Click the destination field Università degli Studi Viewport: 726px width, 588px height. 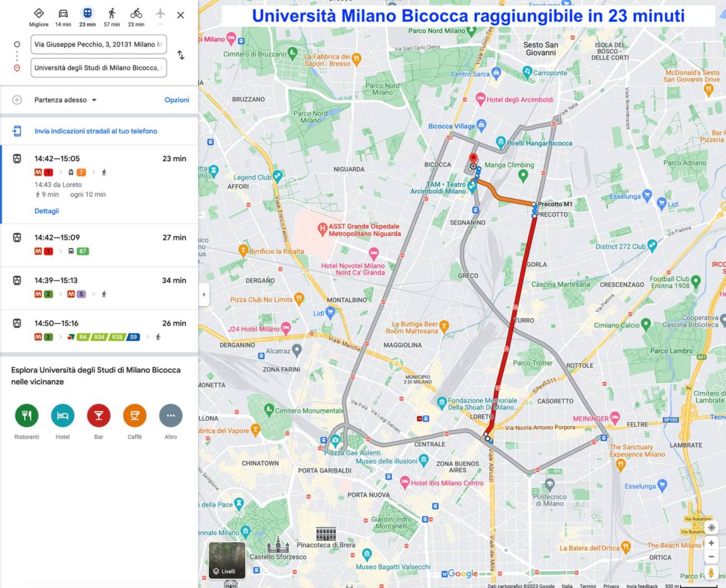click(x=99, y=68)
